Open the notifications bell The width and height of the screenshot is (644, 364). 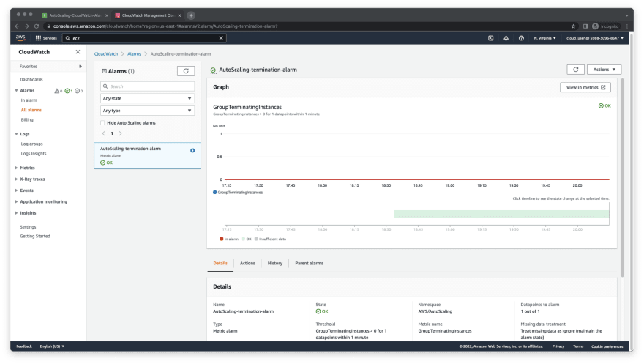pos(506,38)
